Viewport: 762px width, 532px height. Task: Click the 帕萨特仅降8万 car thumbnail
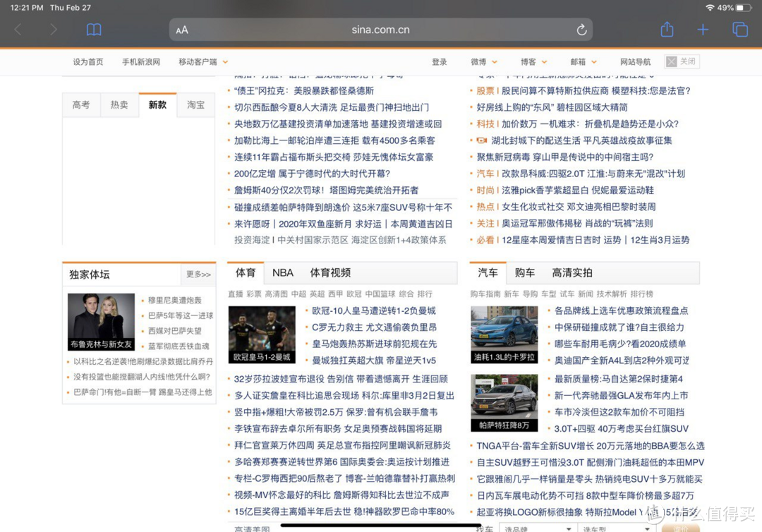(x=504, y=402)
